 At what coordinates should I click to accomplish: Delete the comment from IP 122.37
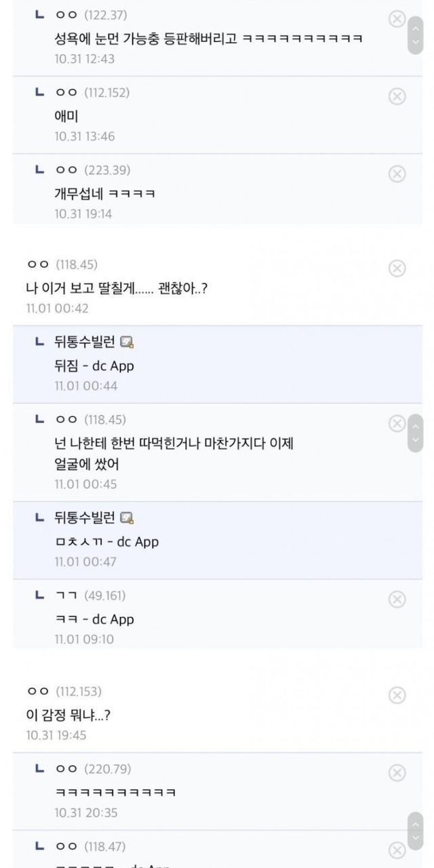[397, 19]
